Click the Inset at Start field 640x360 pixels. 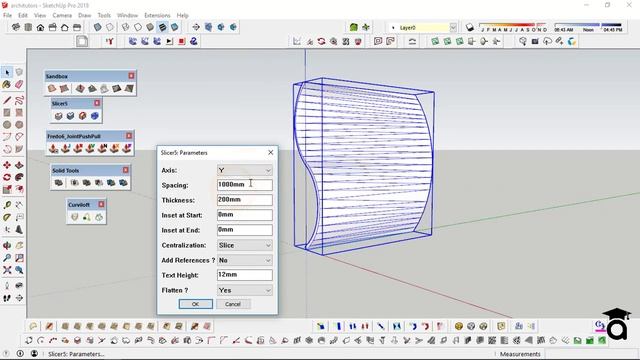point(244,215)
